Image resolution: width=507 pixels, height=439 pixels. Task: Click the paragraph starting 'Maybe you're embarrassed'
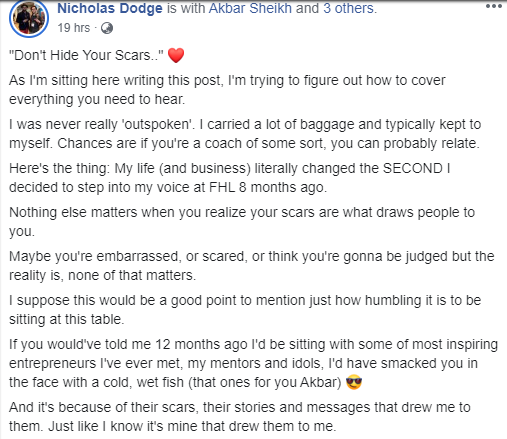[x=252, y=266]
